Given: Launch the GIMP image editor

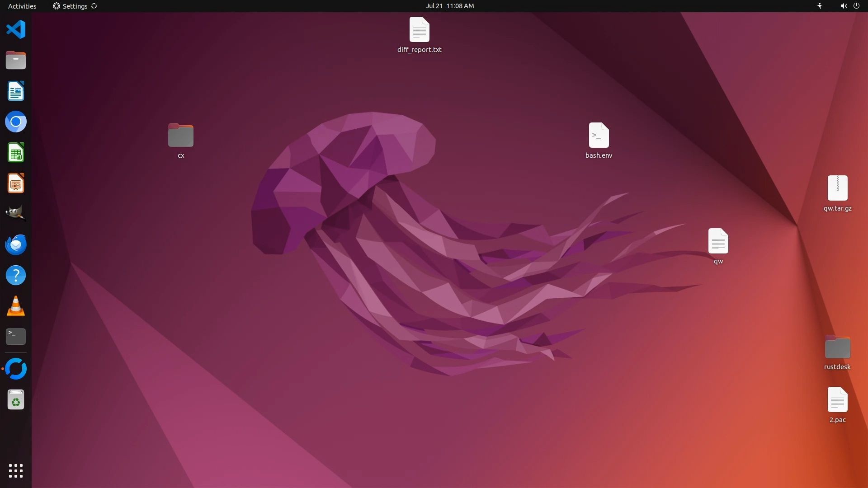Looking at the screenshot, I should 16,214.
